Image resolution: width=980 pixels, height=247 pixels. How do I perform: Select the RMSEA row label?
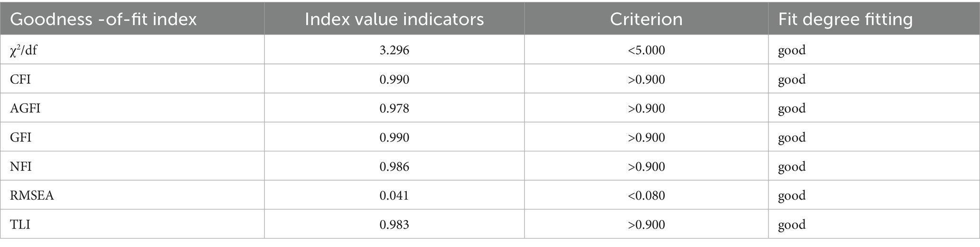click(x=32, y=195)
